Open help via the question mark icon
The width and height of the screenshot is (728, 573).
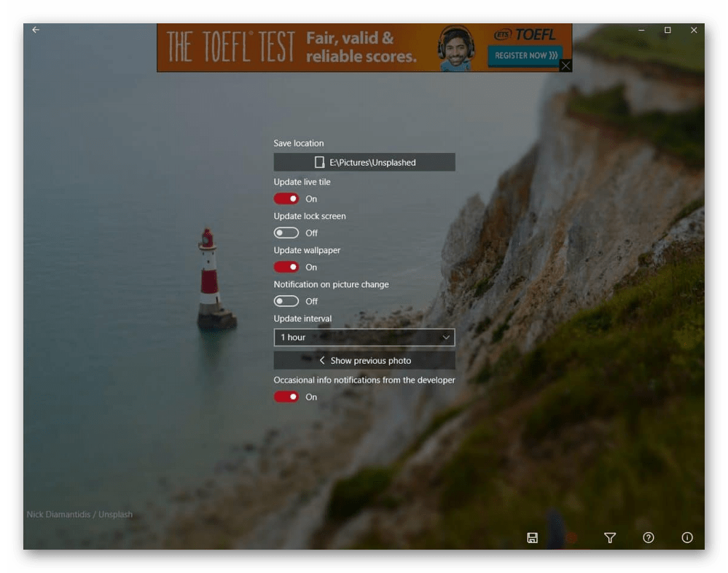[649, 538]
